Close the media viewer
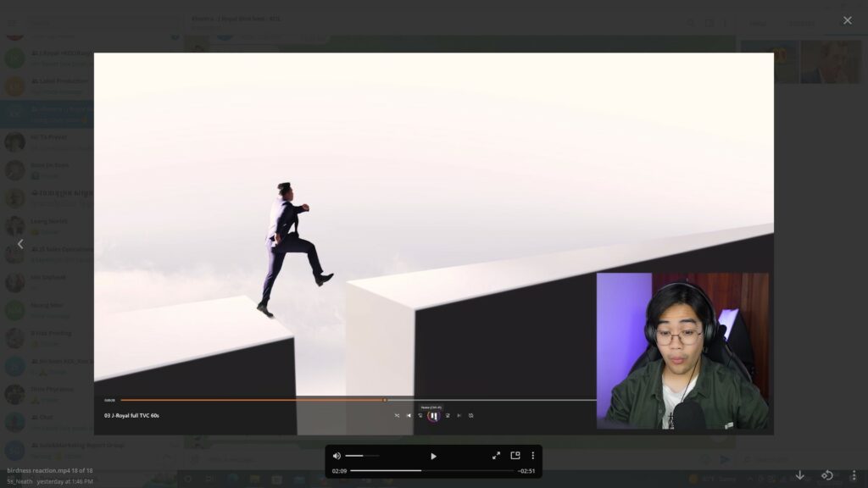This screenshot has width=868, height=488. pos(847,20)
